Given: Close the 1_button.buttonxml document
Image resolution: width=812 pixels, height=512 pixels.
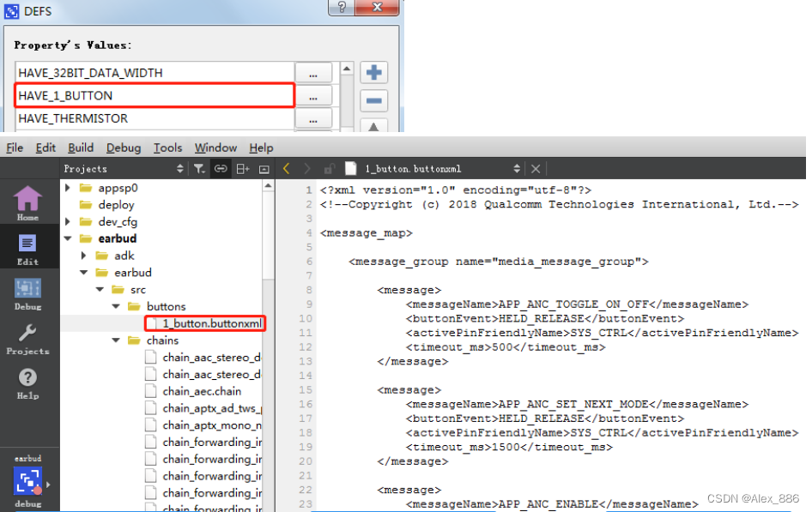Looking at the screenshot, I should click(x=536, y=169).
